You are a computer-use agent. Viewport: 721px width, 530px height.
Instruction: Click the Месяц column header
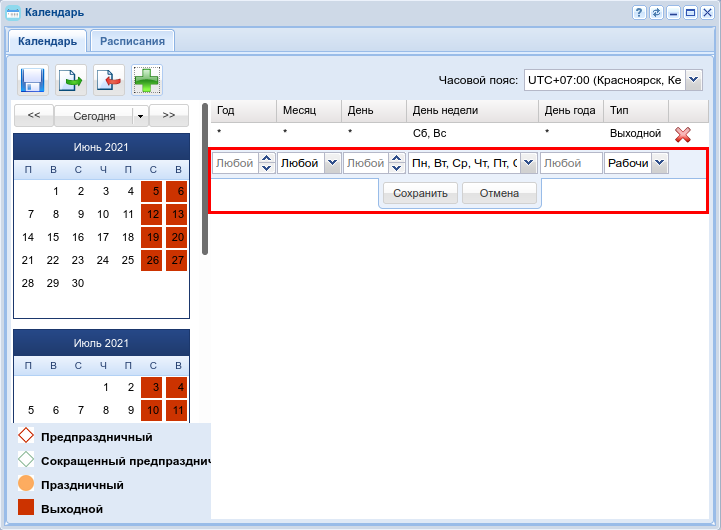click(x=309, y=111)
